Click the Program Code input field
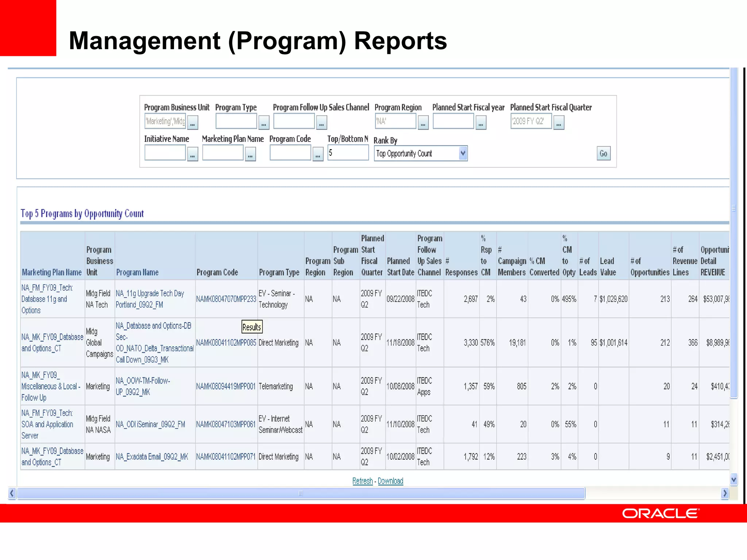 point(291,152)
